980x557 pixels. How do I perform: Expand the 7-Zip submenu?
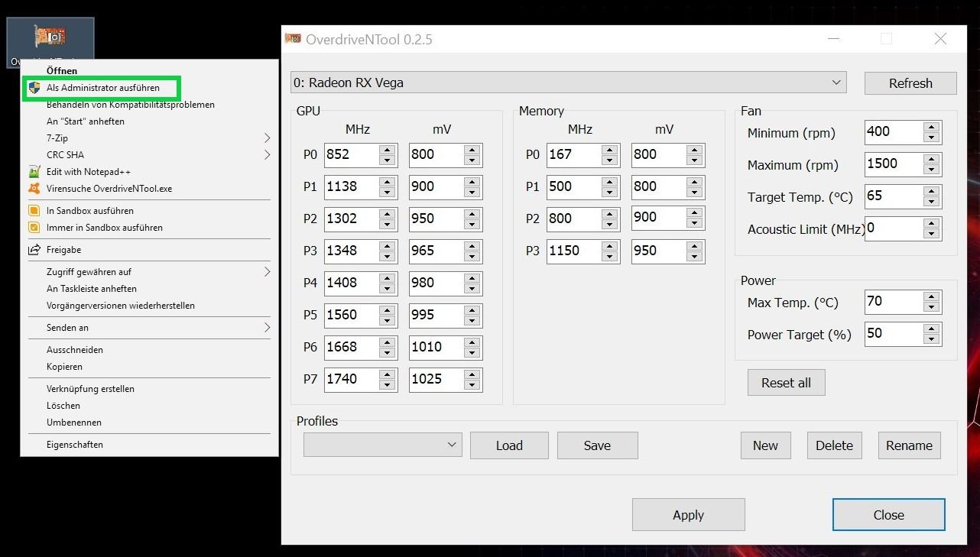[148, 138]
